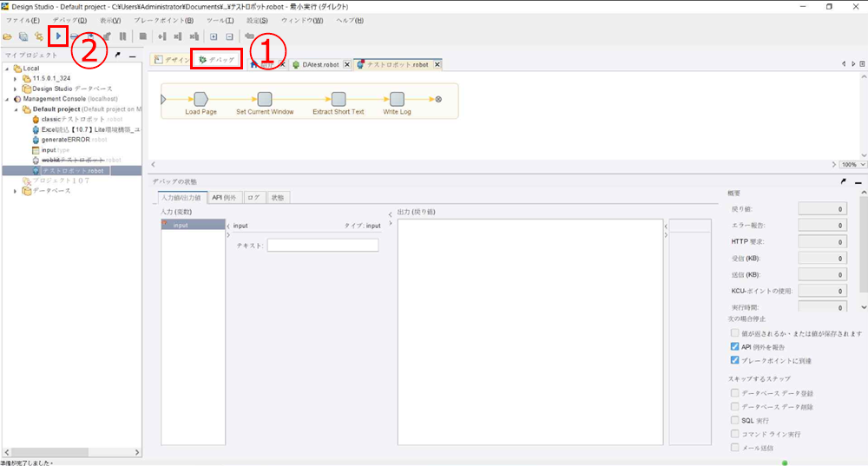Open the ファイル(F) menu
This screenshot has height=466, width=868.
click(23, 21)
